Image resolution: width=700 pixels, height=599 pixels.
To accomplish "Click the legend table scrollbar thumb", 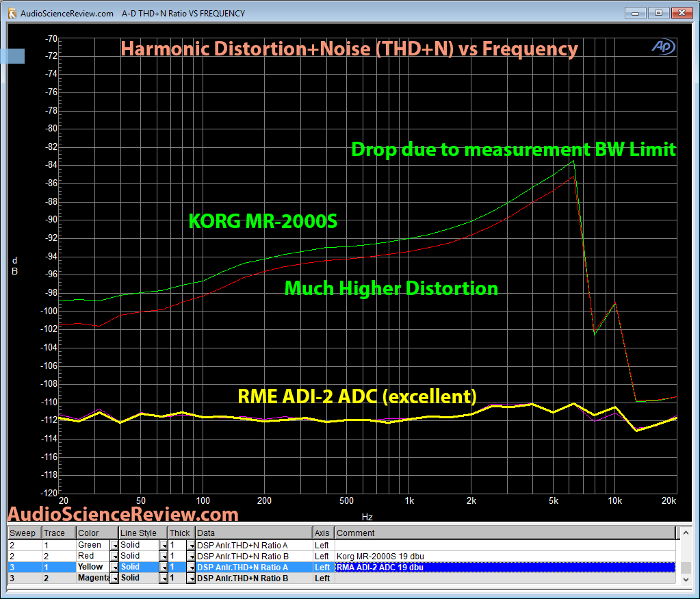I will point(686,566).
